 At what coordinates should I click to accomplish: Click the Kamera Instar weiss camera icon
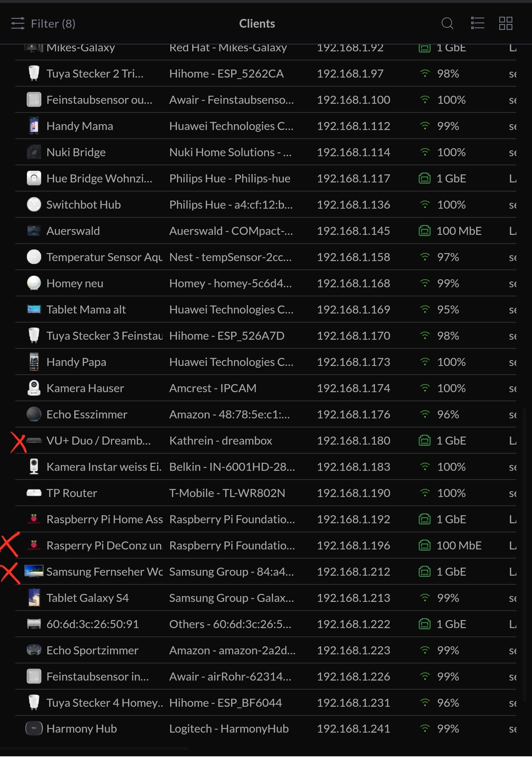point(34,467)
